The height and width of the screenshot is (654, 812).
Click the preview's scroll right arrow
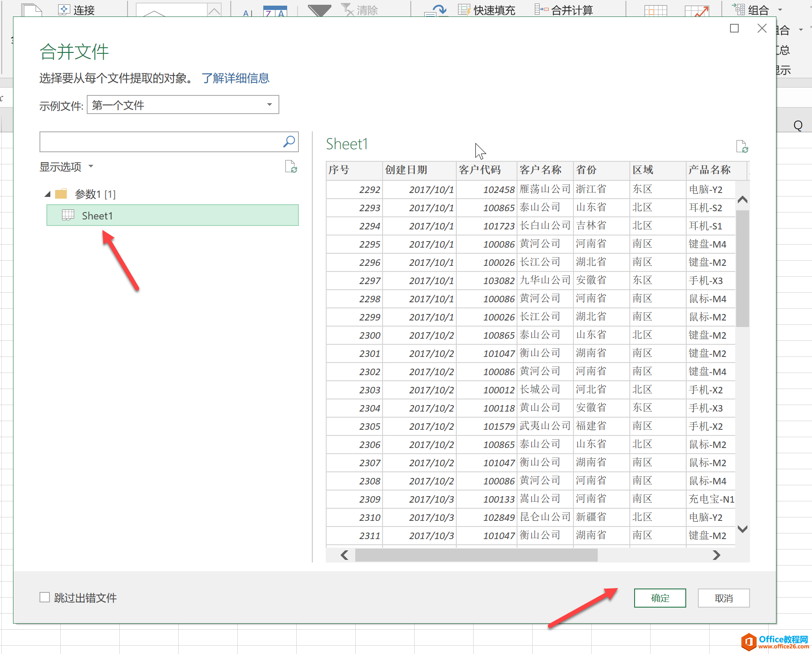pyautogui.click(x=717, y=555)
